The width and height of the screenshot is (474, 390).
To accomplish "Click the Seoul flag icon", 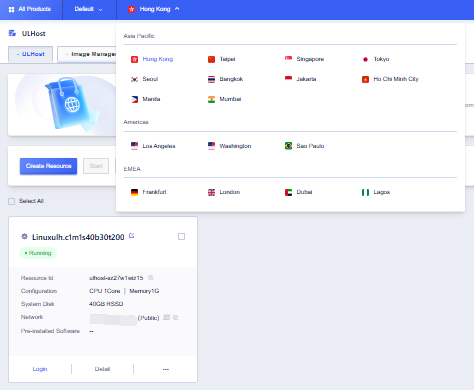I will pos(134,79).
